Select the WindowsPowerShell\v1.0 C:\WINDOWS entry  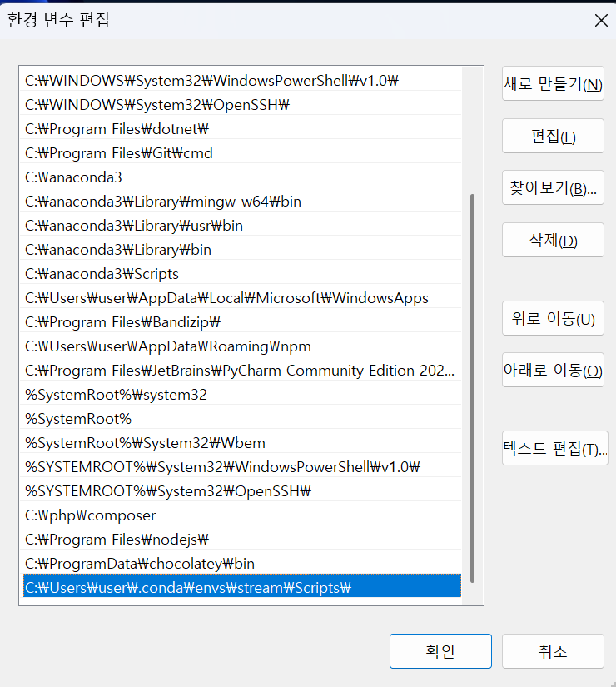tap(242, 81)
